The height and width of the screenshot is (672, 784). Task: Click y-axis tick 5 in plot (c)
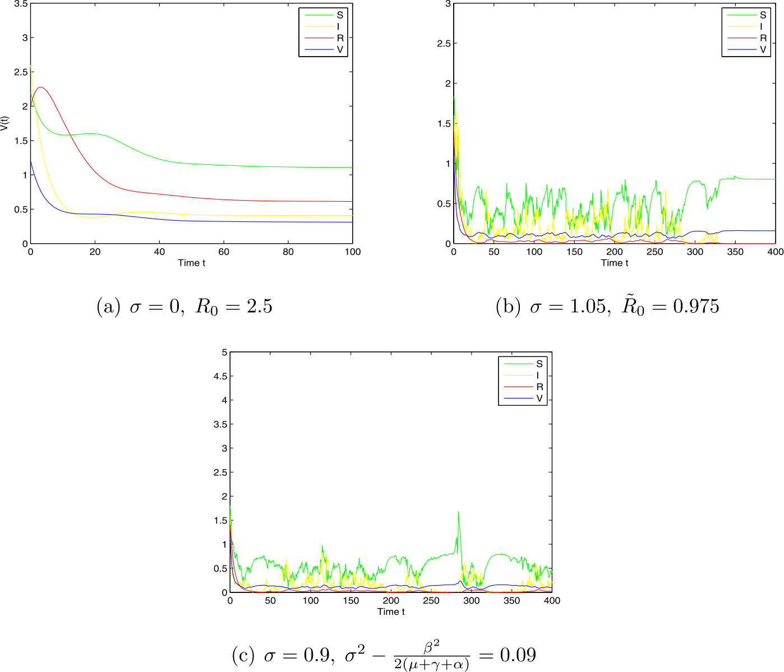pos(224,352)
